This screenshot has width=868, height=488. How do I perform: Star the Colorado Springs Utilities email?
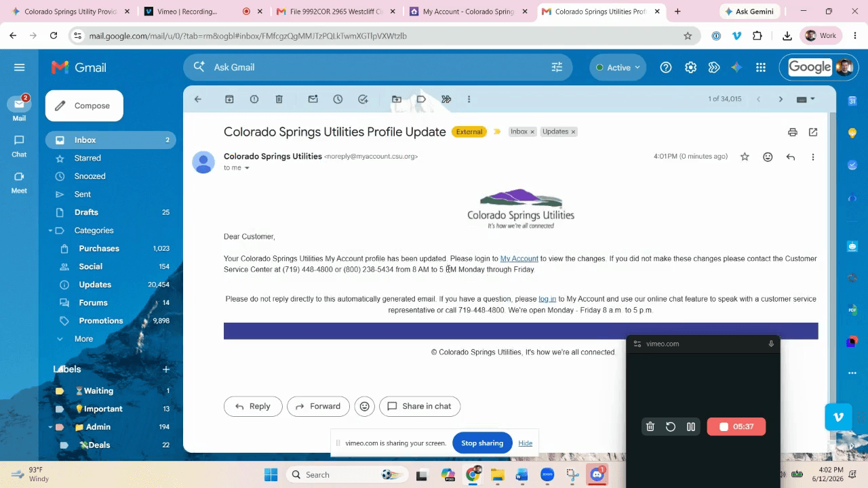[745, 157]
